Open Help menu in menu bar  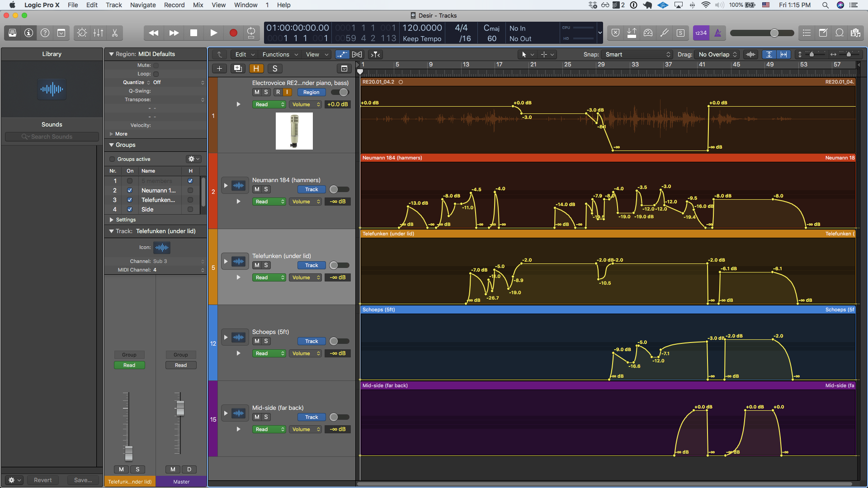(x=284, y=5)
